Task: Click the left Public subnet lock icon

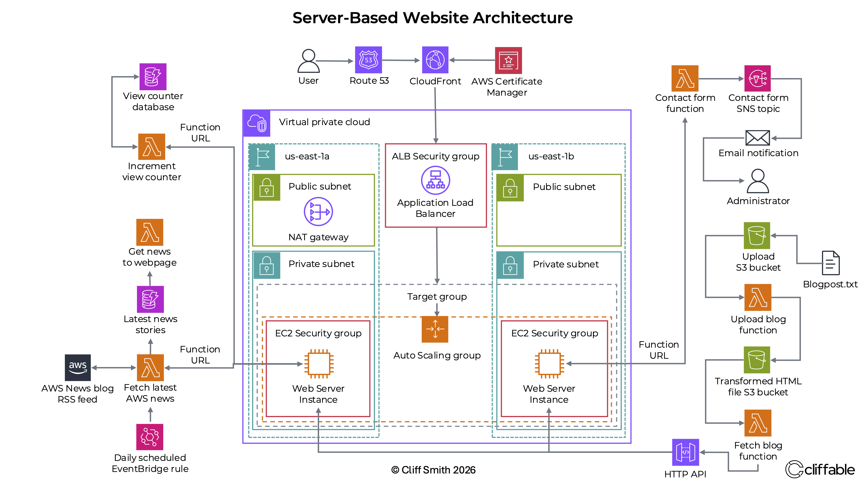Action: 267,188
